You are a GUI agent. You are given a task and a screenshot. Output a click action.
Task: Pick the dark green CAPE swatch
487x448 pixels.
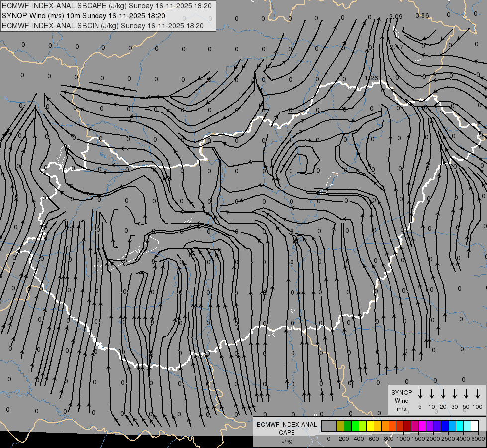tap(348, 426)
